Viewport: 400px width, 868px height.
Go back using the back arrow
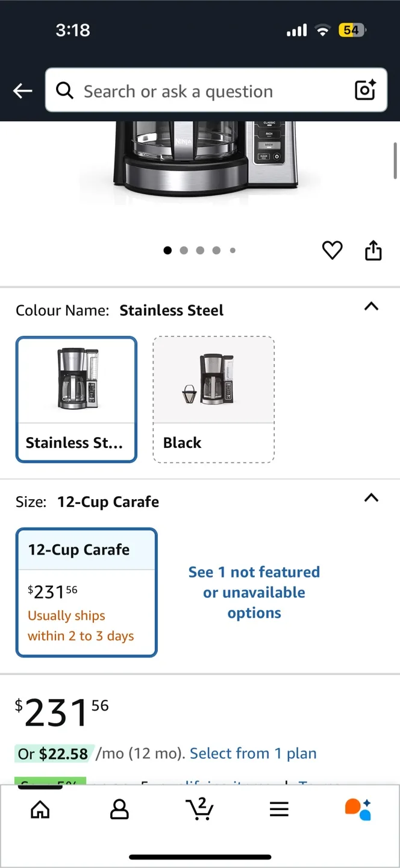pos(22,90)
